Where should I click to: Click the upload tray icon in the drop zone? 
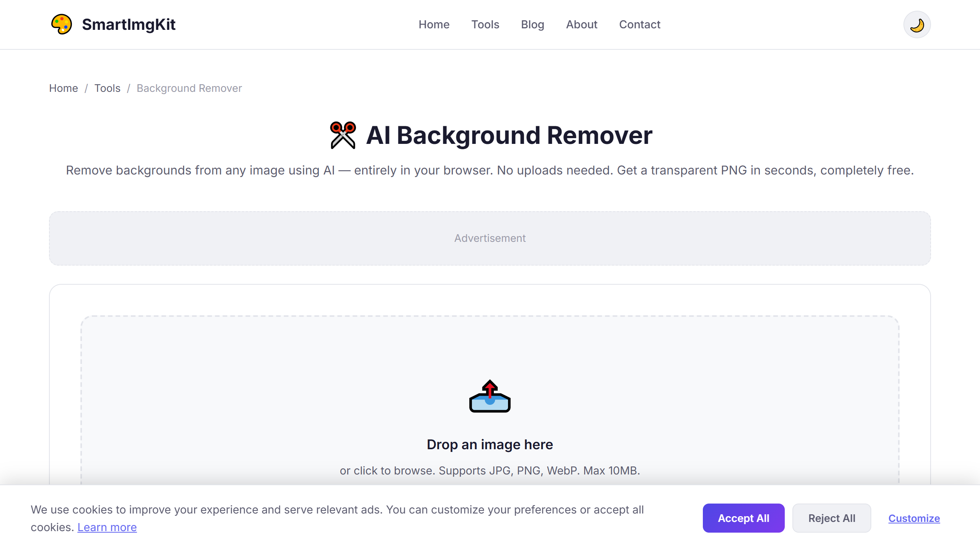click(490, 396)
